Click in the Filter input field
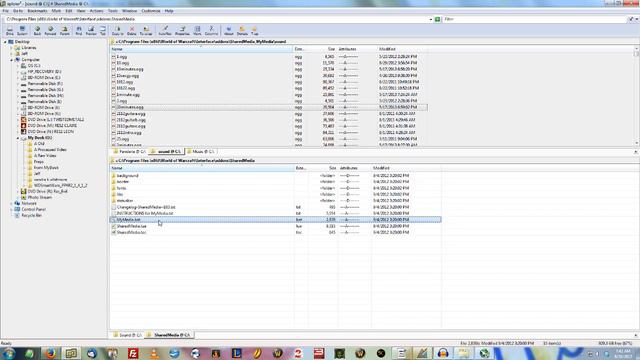 (535, 19)
